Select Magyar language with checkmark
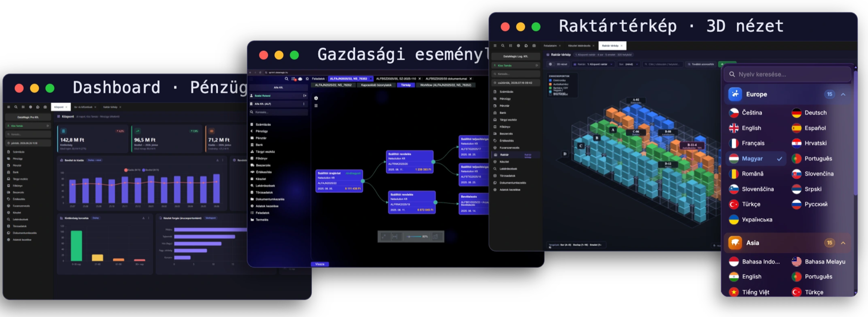 click(756, 159)
